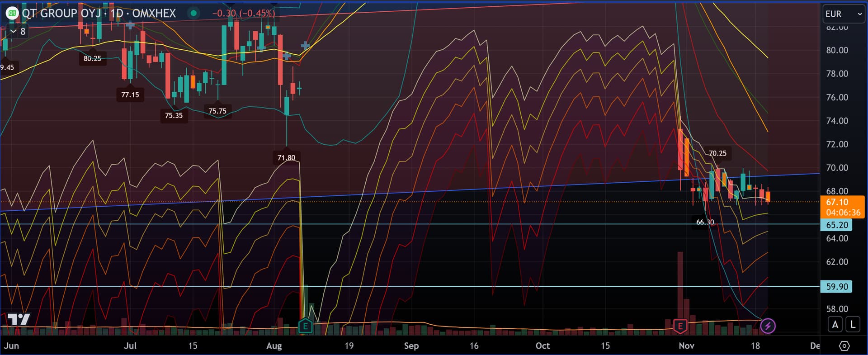Click 72.00 on the price scale
868x355 pixels.
pos(837,144)
